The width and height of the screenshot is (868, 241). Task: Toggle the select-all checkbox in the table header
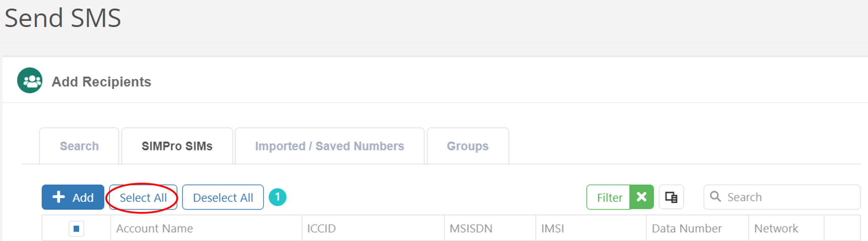coord(76,228)
